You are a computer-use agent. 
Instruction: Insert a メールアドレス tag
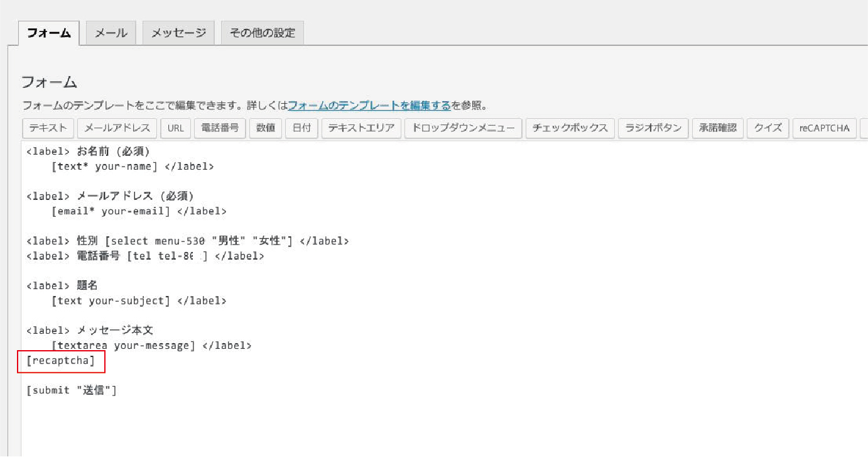(x=117, y=128)
